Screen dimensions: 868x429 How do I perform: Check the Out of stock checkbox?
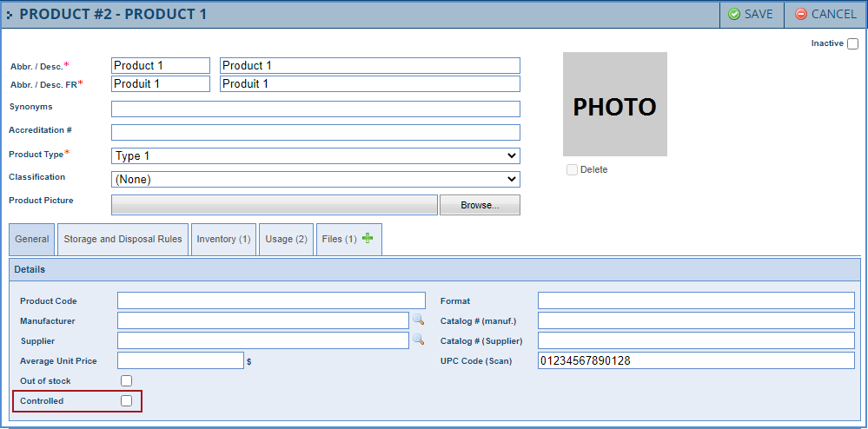(x=127, y=381)
